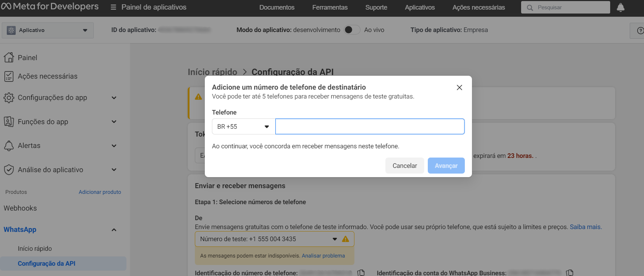Open Suporte in top navigation

(376, 7)
